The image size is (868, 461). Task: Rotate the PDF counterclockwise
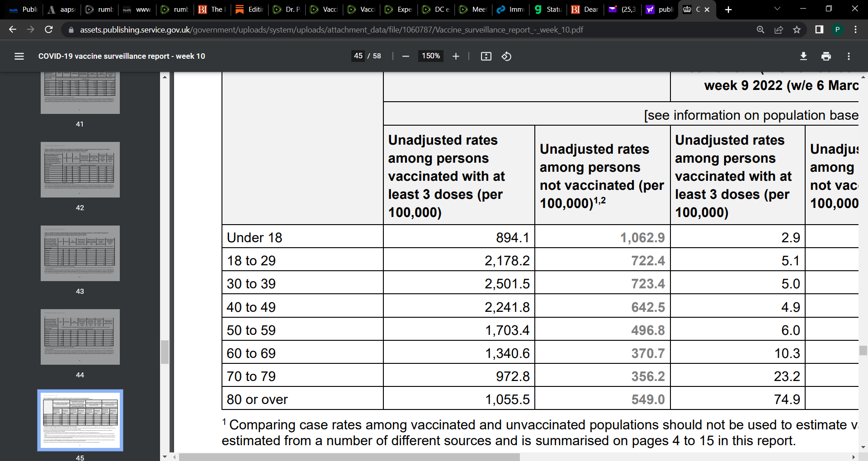coord(506,56)
